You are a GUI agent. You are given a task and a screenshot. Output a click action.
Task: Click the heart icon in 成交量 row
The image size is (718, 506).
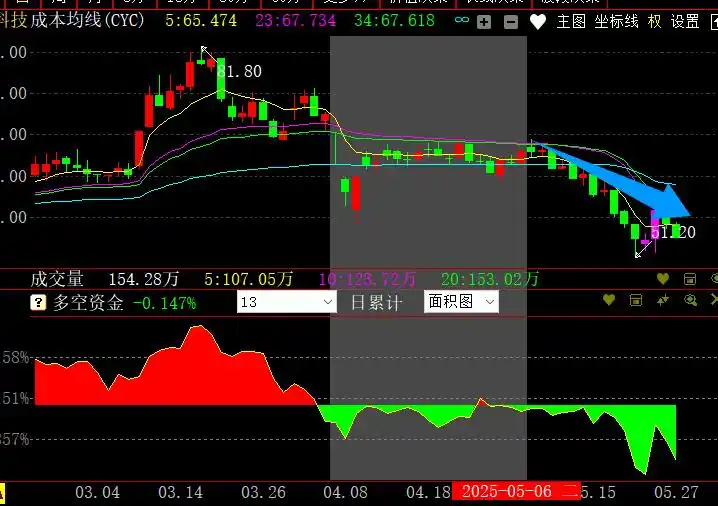tap(661, 278)
